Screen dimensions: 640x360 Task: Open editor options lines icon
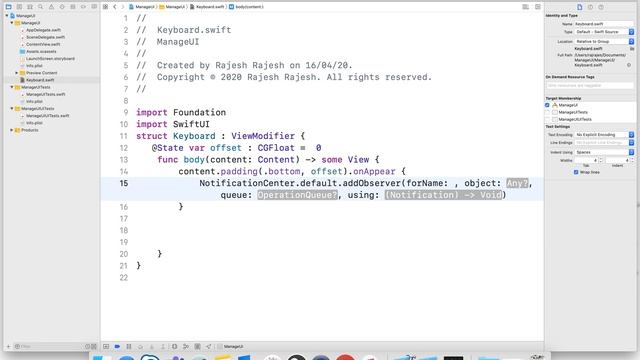click(x=526, y=7)
